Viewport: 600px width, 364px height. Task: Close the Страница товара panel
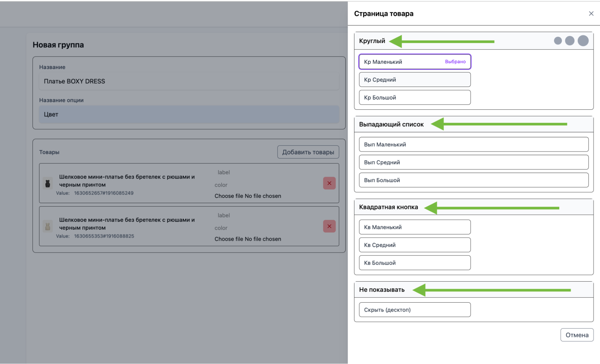tap(591, 13)
